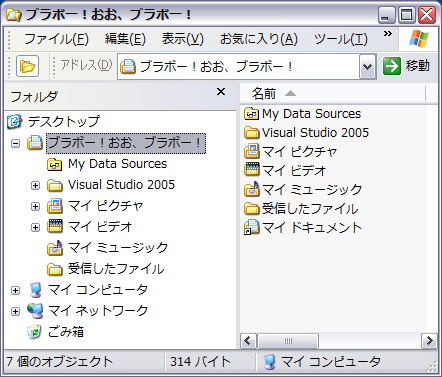Expand the マイ コンピュータ tree node
Screen dimensions: 442x377
[15, 290]
